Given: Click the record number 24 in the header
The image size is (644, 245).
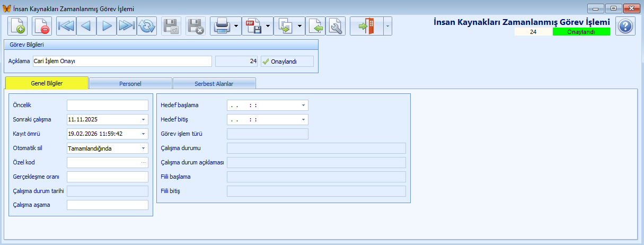Looking at the screenshot, I should click(533, 32).
